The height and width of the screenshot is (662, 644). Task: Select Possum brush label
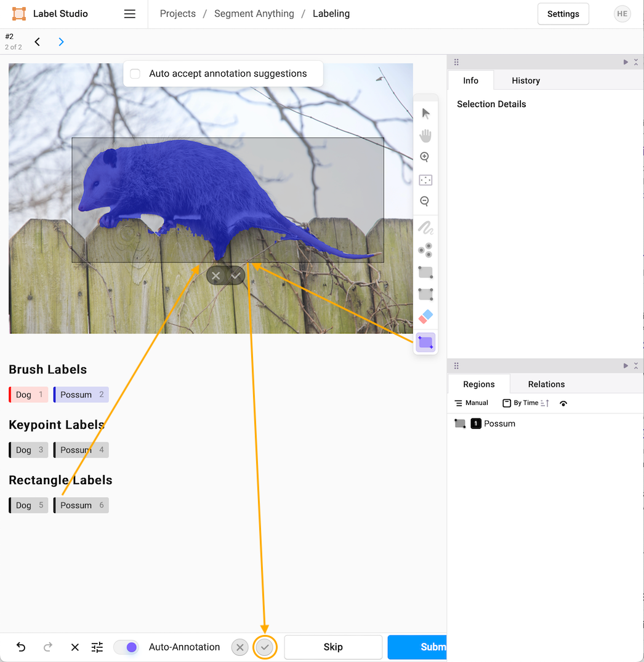click(81, 394)
